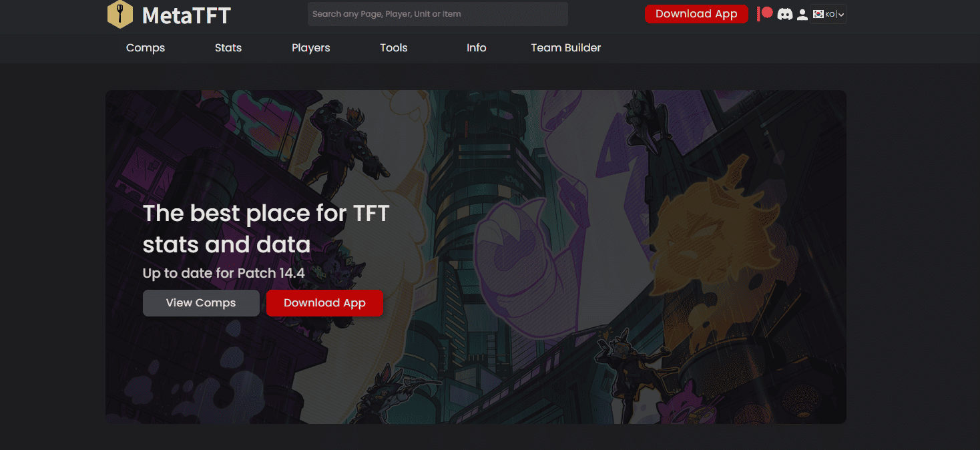Open the Stats menu

[x=228, y=48]
